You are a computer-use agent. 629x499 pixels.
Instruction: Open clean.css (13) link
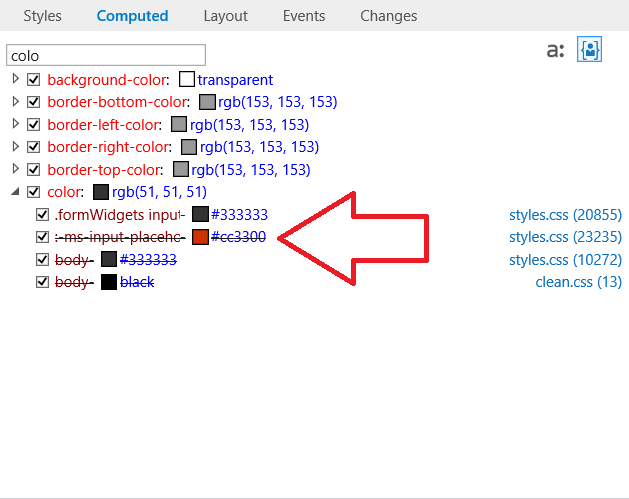578,282
